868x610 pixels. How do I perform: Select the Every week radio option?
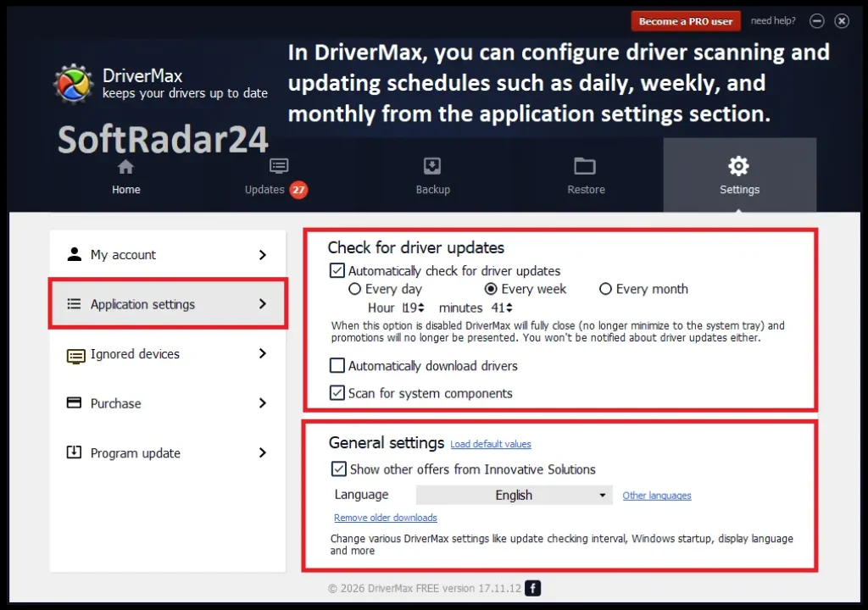(491, 289)
